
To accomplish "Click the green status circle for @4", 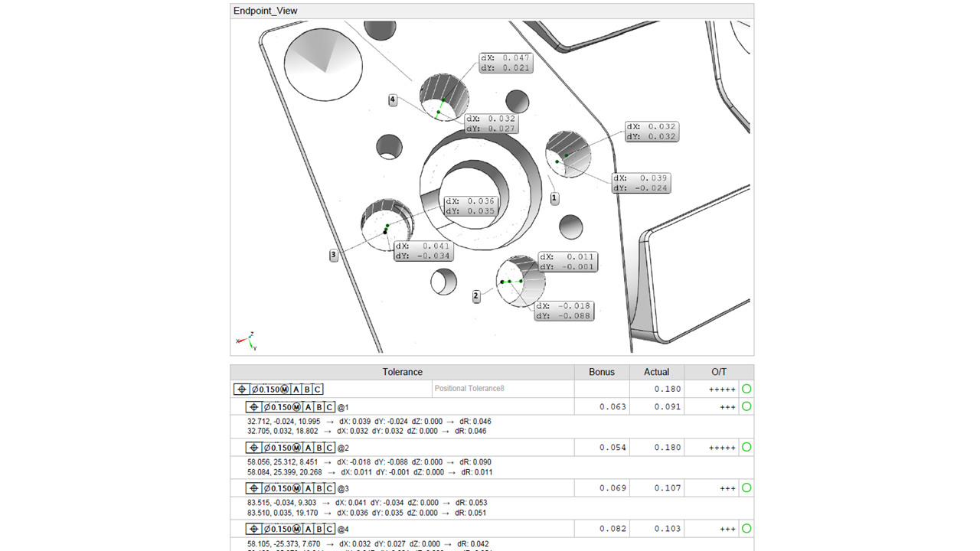I will (x=746, y=528).
